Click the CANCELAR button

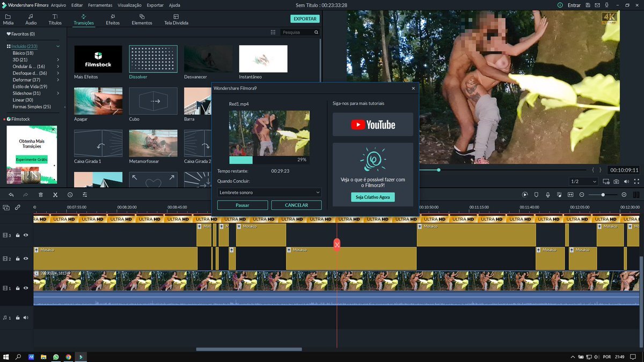tap(296, 205)
